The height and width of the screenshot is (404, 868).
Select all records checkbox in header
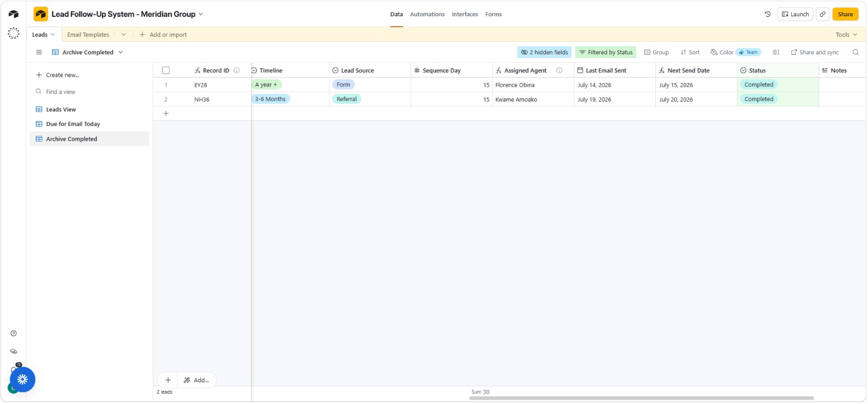tap(166, 71)
